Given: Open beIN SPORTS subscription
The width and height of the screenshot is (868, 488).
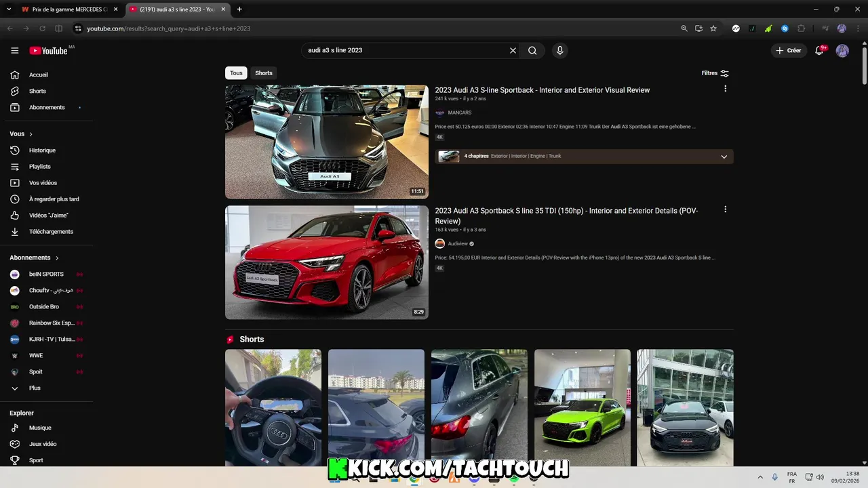Looking at the screenshot, I should pyautogui.click(x=46, y=274).
